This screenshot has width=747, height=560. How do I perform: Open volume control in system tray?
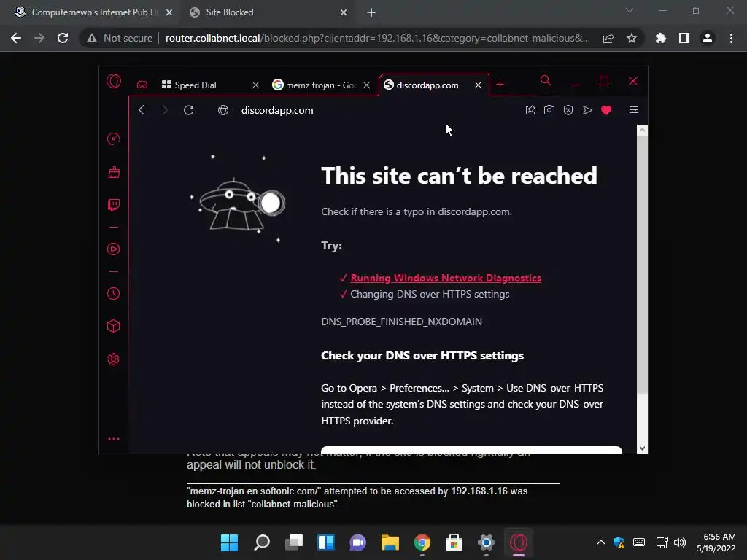coord(680,542)
